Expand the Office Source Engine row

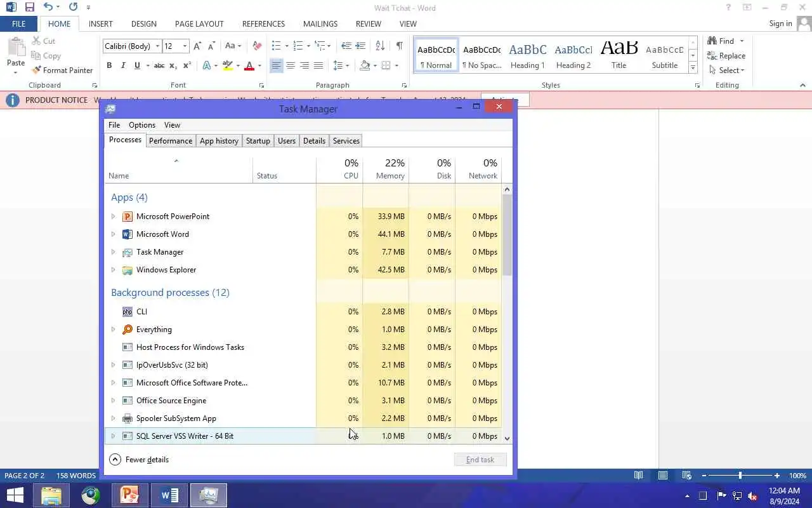point(113,401)
